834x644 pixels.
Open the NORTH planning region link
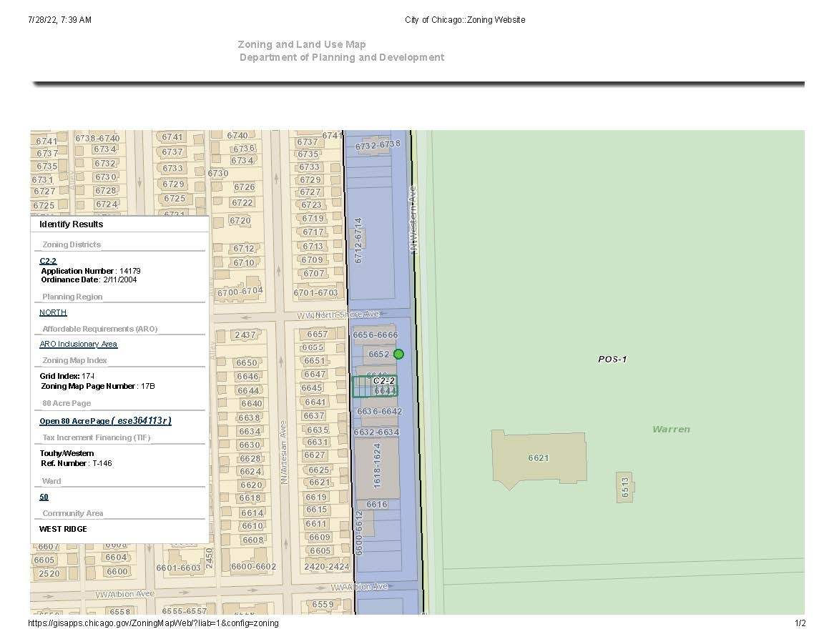53,312
